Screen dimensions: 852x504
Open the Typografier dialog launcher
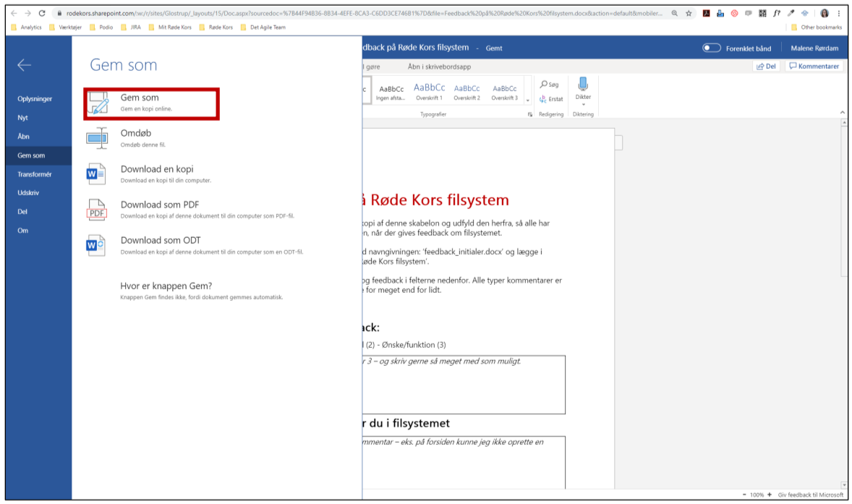point(529,114)
